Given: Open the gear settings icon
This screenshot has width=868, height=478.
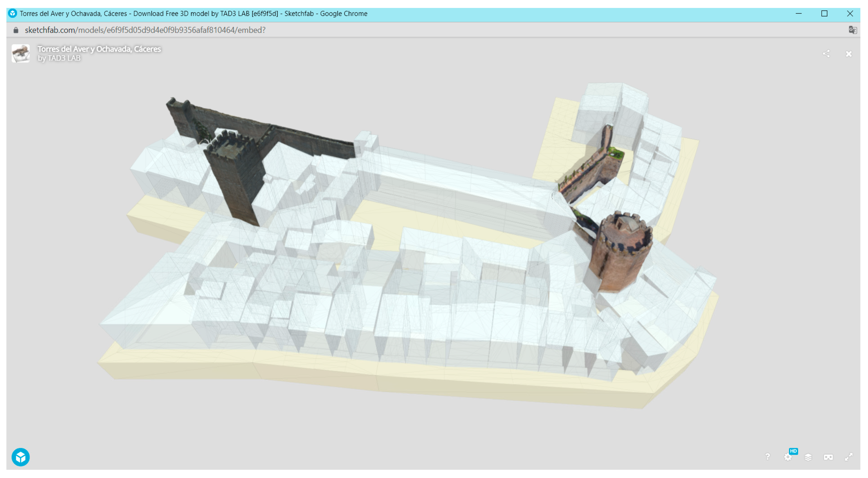Looking at the screenshot, I should (x=787, y=457).
